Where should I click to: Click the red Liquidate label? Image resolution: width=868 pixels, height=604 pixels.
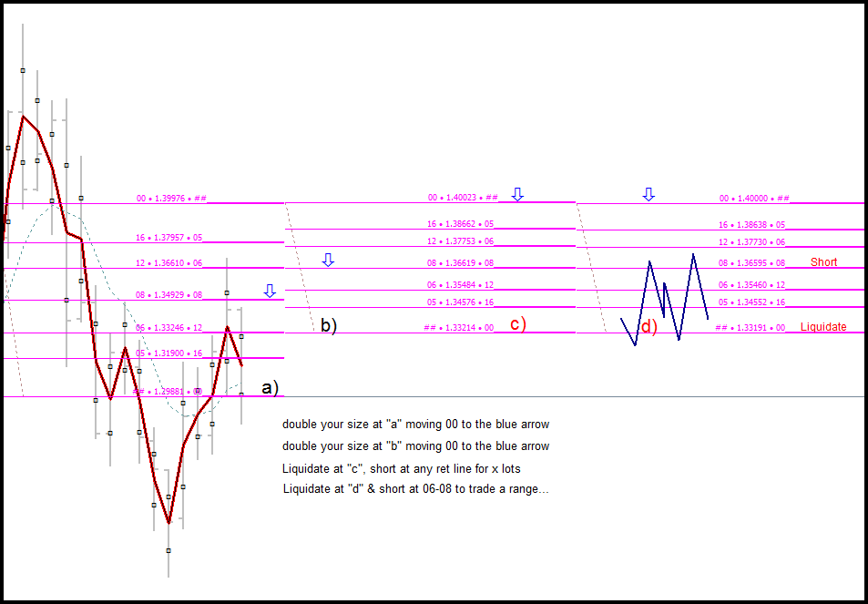(x=823, y=327)
